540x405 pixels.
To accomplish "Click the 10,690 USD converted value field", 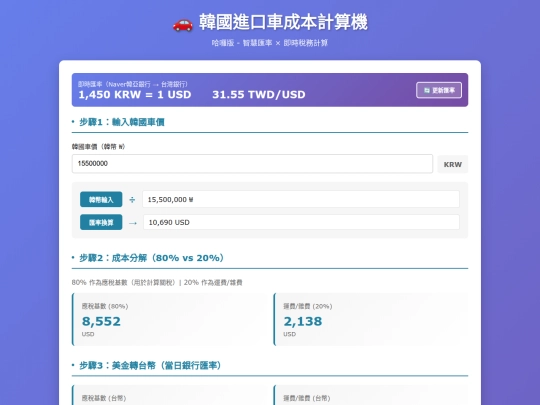I will tap(301, 222).
